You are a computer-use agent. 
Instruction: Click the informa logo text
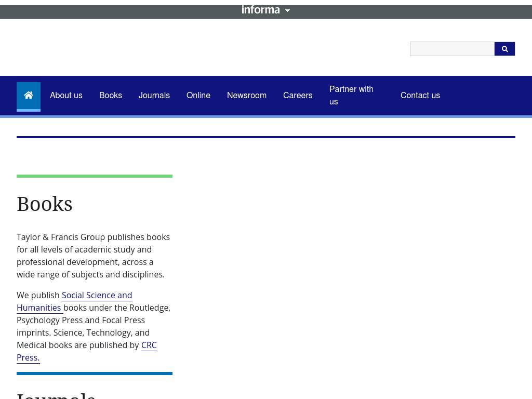click(261, 10)
